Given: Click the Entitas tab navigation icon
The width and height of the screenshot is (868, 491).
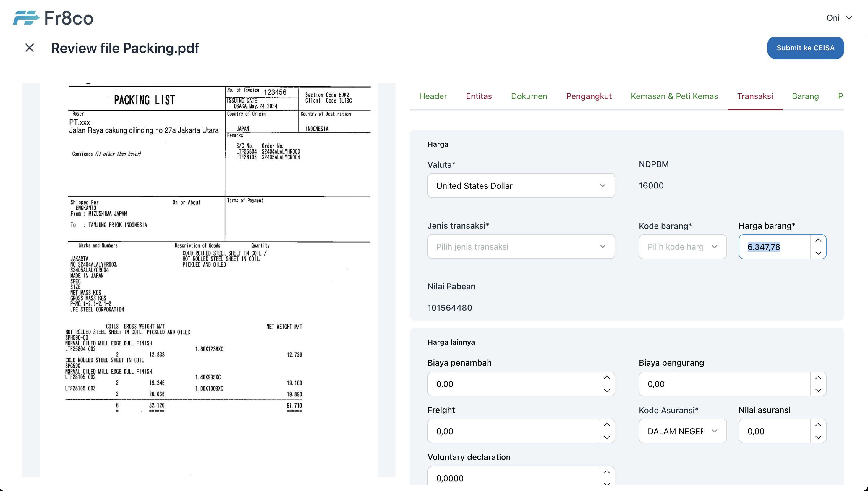Looking at the screenshot, I should pos(479,96).
